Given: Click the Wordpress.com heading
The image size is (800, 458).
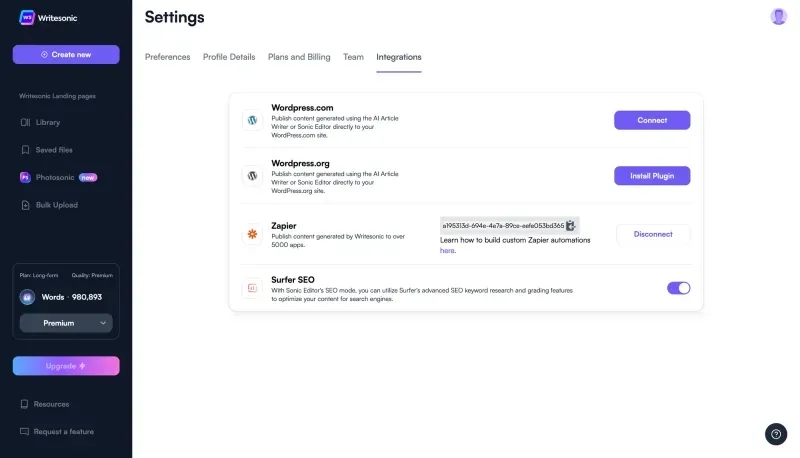Looking at the screenshot, I should click(302, 108).
